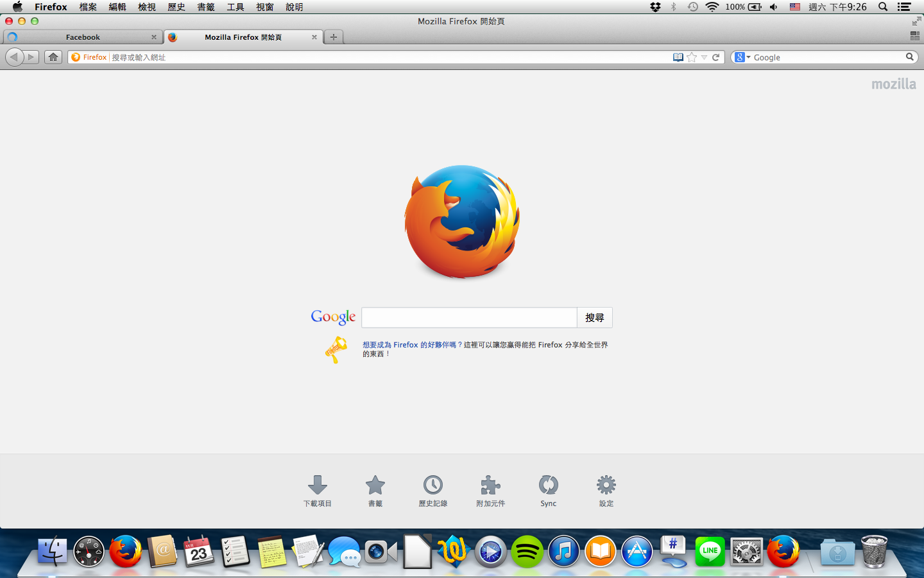Open History (歷史記錄) clock icon
Image resolution: width=924 pixels, height=578 pixels.
pos(433,486)
